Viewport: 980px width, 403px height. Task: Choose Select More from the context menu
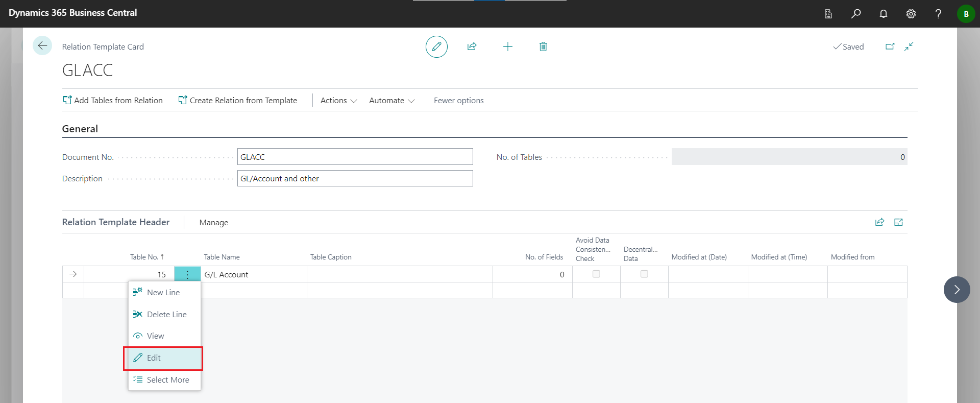[x=164, y=380]
